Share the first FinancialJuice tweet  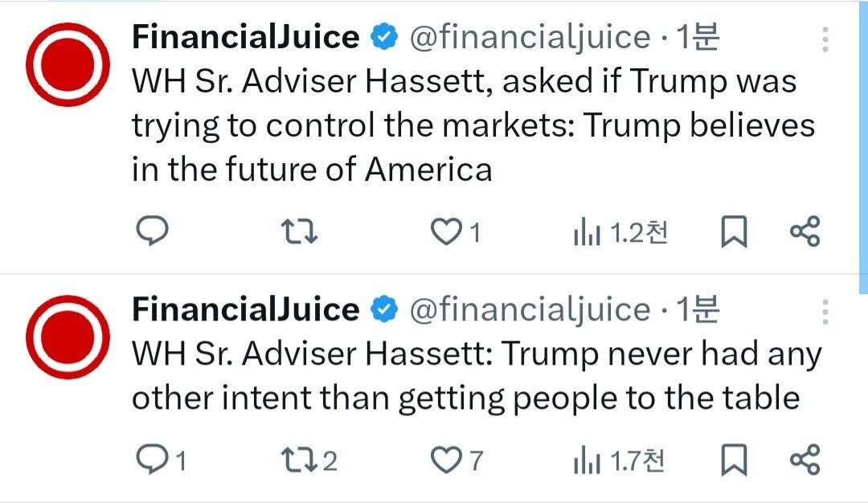pos(805,231)
